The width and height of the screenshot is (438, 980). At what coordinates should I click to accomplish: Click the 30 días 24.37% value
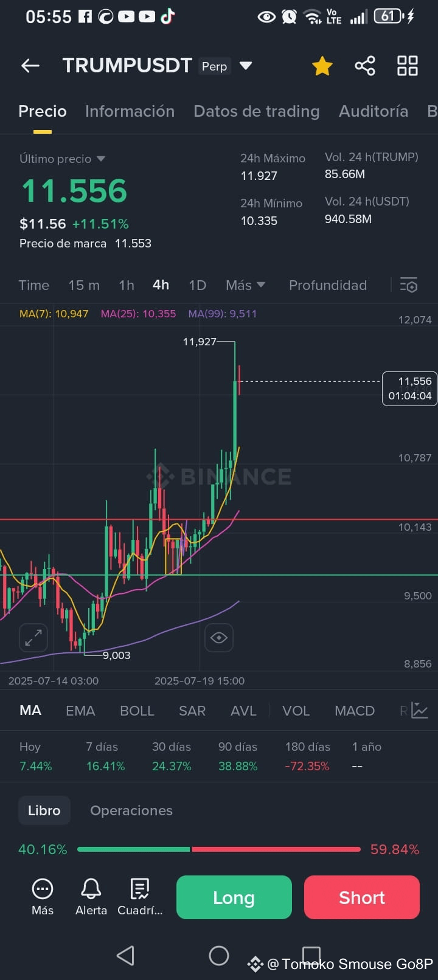[x=172, y=766]
